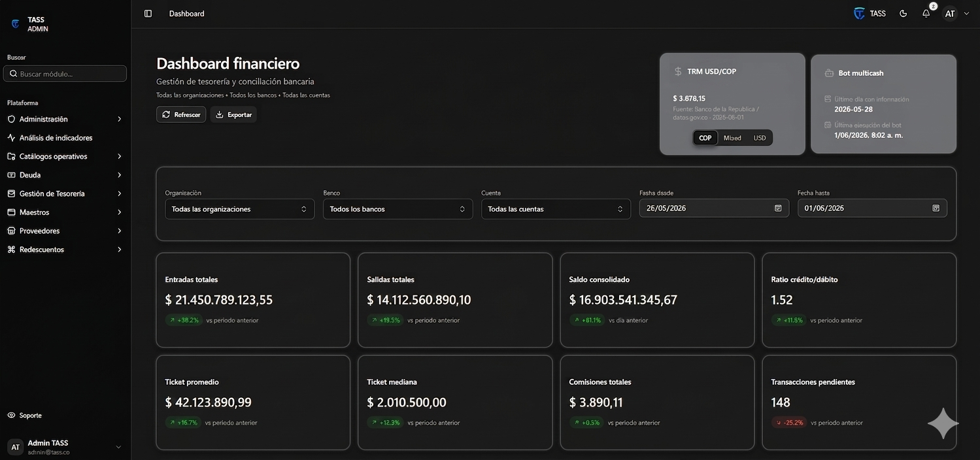Click the Admin TASS avatar in sidebar

(16, 447)
